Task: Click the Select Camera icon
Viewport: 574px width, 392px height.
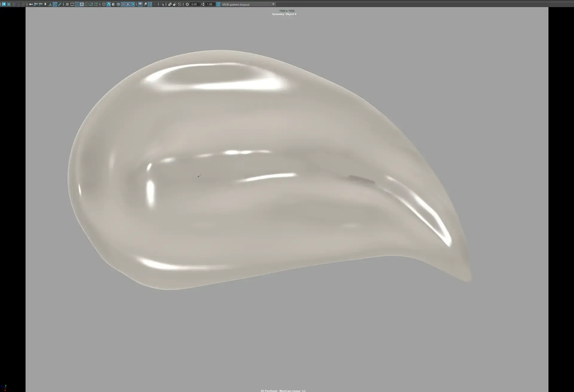Action: click(30, 4)
